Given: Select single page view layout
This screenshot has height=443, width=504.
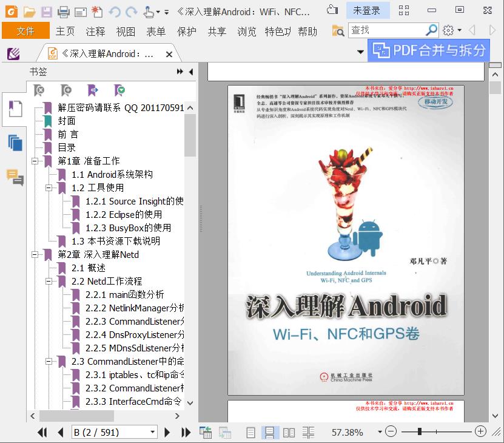Looking at the screenshot, I should [250, 433].
